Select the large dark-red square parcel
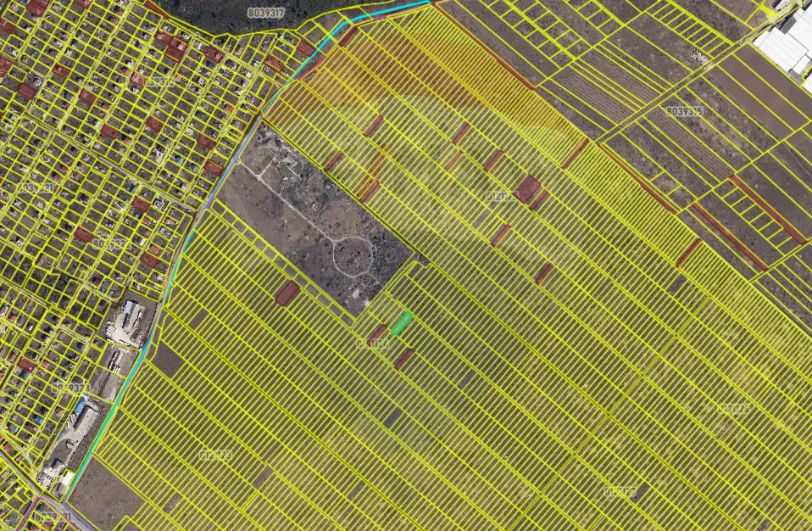 pos(527,188)
